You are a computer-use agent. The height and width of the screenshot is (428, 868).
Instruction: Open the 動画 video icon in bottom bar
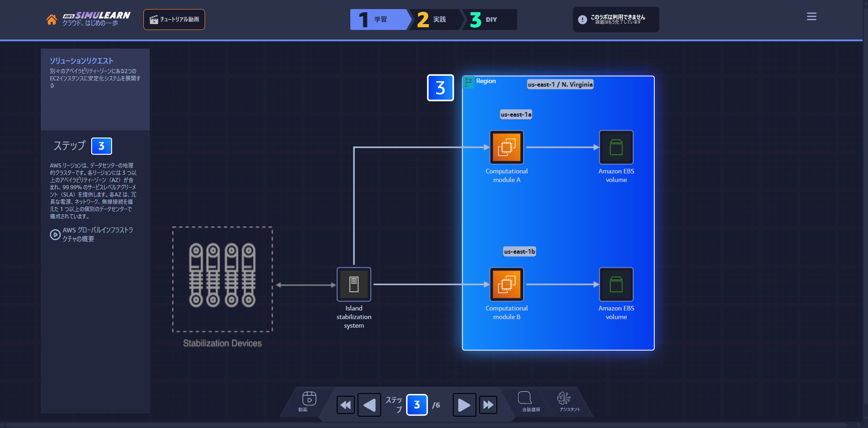309,401
